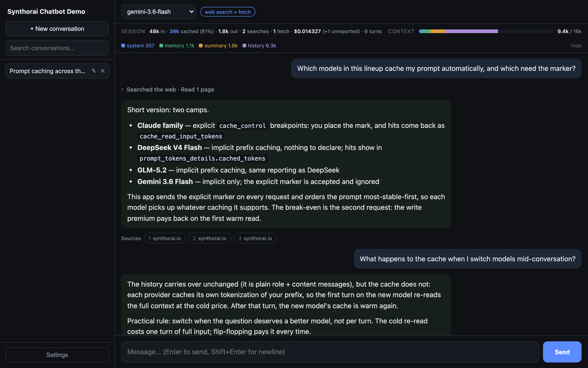Click the $0.014327 session cost

tap(307, 32)
